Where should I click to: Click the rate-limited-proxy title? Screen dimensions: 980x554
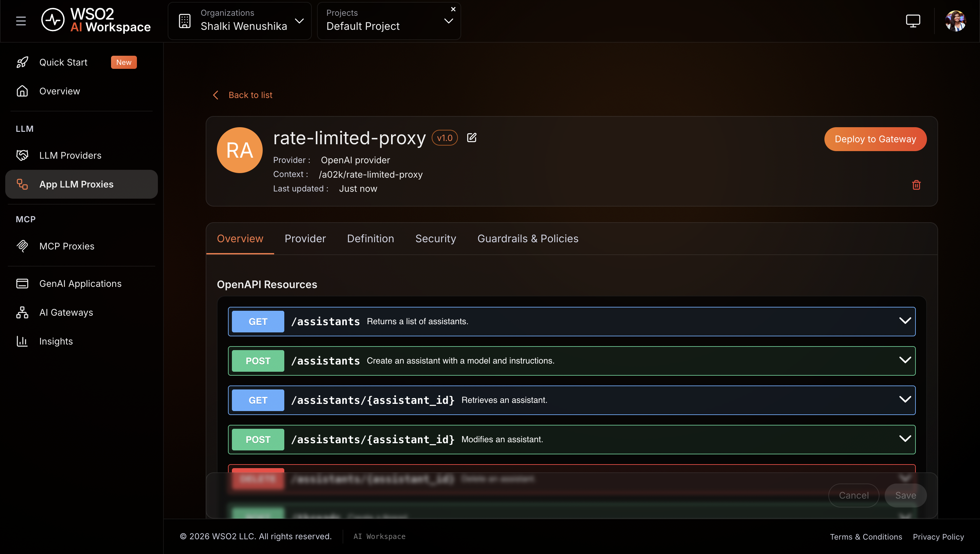point(349,138)
